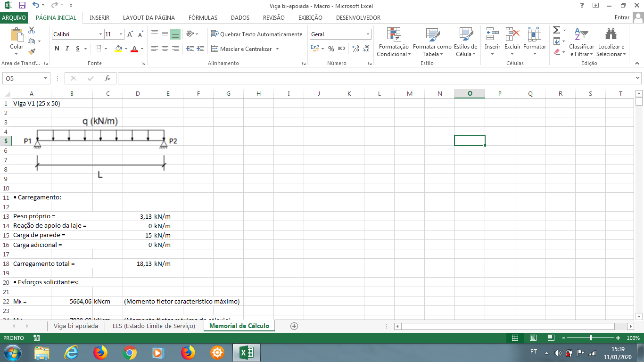The image size is (644, 362).
Task: Toggle left text alignment
Action: coord(155,49)
